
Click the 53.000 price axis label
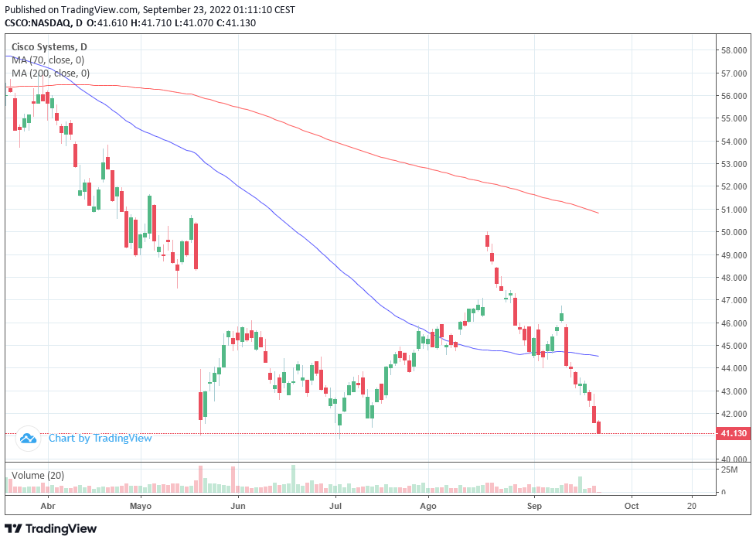click(734, 164)
